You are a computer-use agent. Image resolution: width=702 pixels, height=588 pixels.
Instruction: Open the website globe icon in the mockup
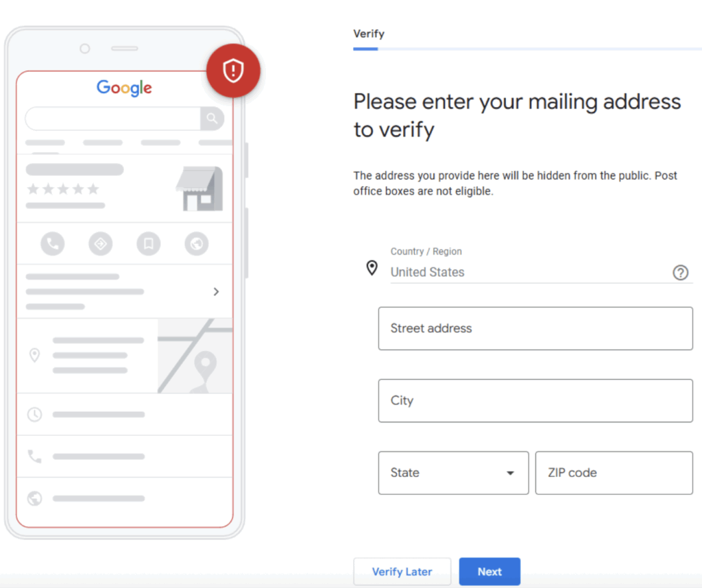[x=196, y=244]
